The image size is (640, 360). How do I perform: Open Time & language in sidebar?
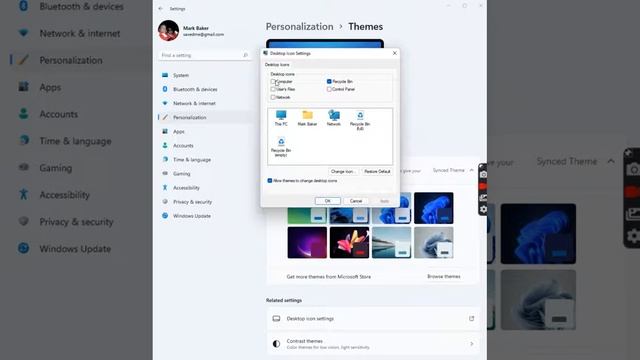[192, 160]
